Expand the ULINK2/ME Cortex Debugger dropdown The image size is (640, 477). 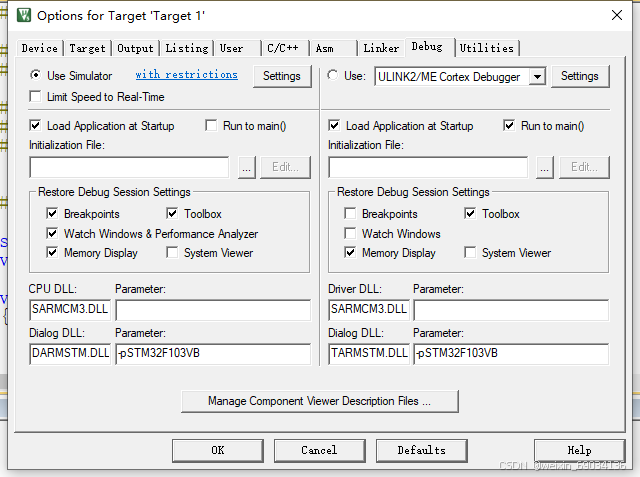537,77
